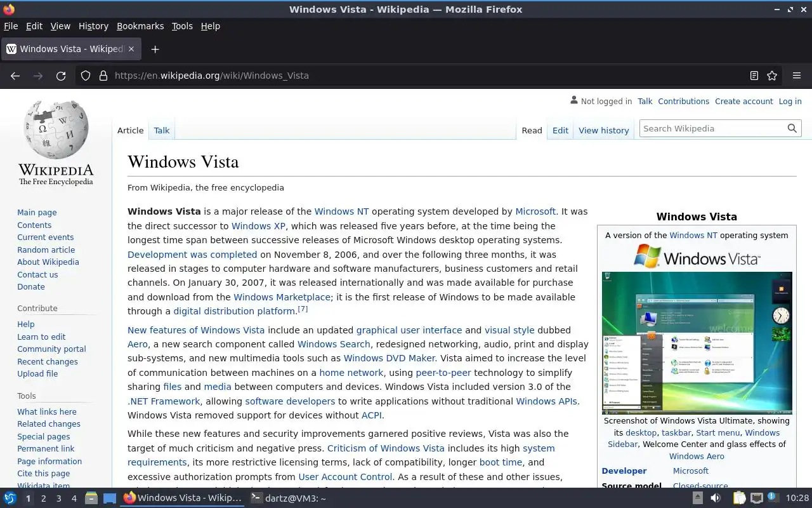Switch to workspace 3 in the pager

coord(58,498)
